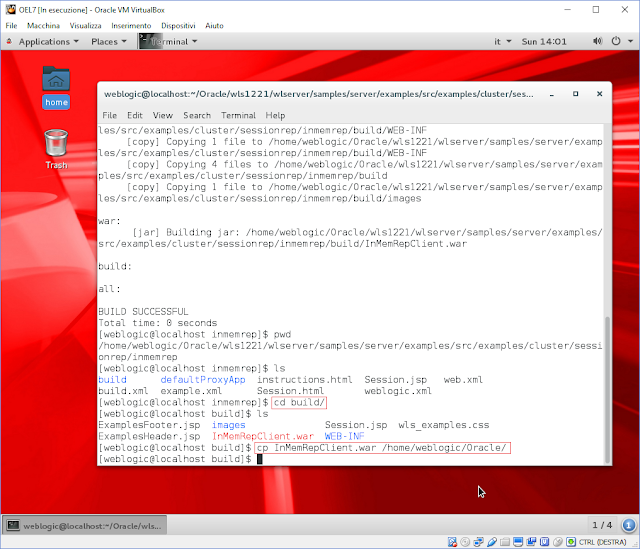Click the blue defaultProxyApp directory name
Viewport: 640px width, 549px height.
203,380
